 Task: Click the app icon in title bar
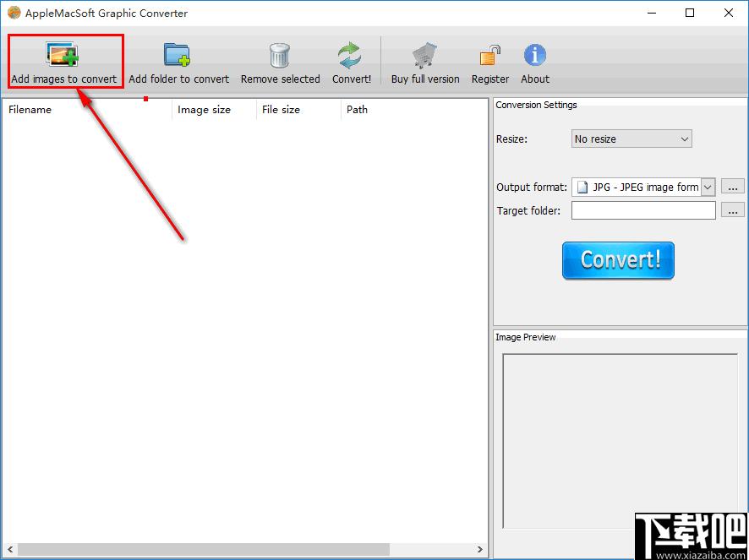point(14,13)
